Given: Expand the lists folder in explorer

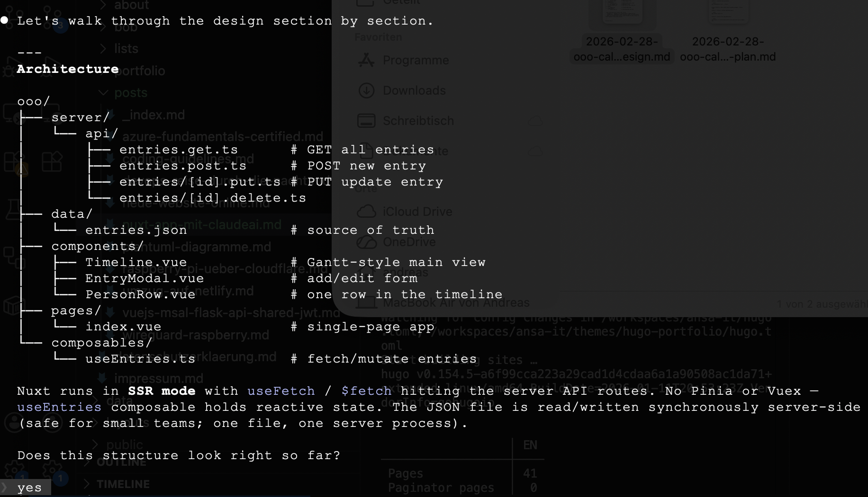Looking at the screenshot, I should point(126,48).
